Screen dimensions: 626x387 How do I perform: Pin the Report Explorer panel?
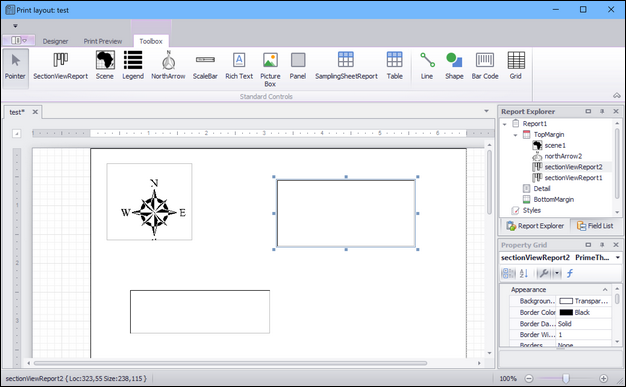pyautogui.click(x=602, y=111)
